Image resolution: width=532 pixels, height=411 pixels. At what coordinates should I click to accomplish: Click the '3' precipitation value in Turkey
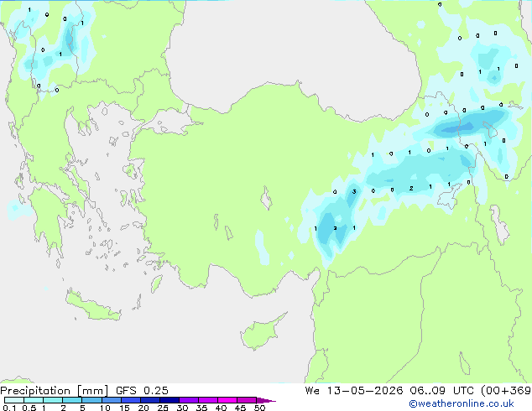coord(354,192)
